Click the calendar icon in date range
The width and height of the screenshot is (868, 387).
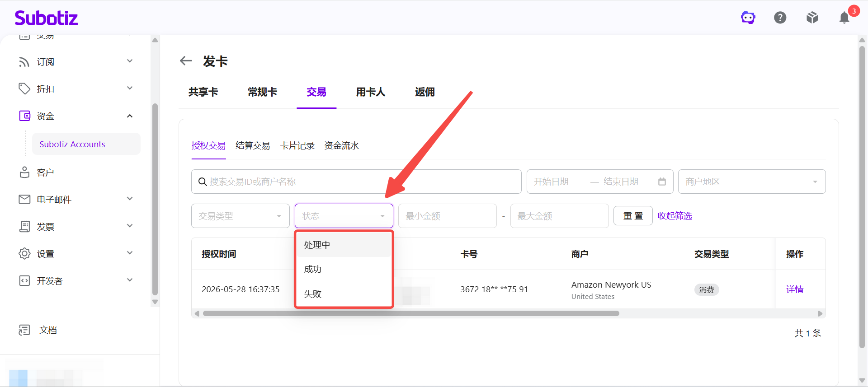coord(662,182)
